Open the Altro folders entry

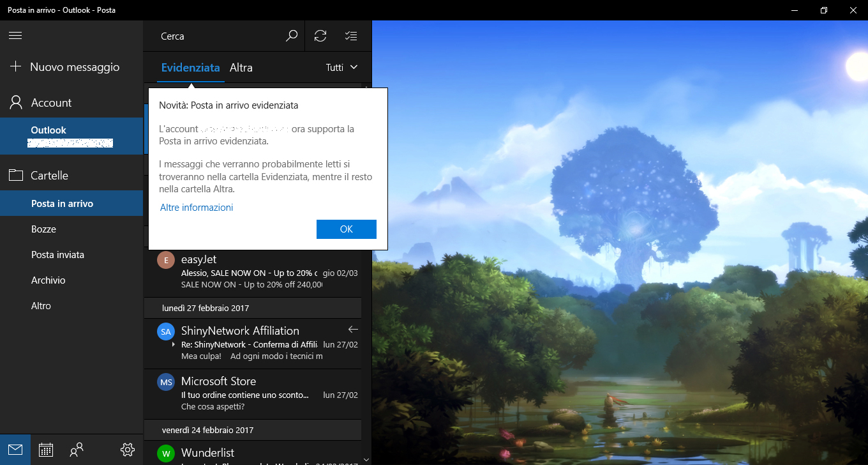(71, 305)
